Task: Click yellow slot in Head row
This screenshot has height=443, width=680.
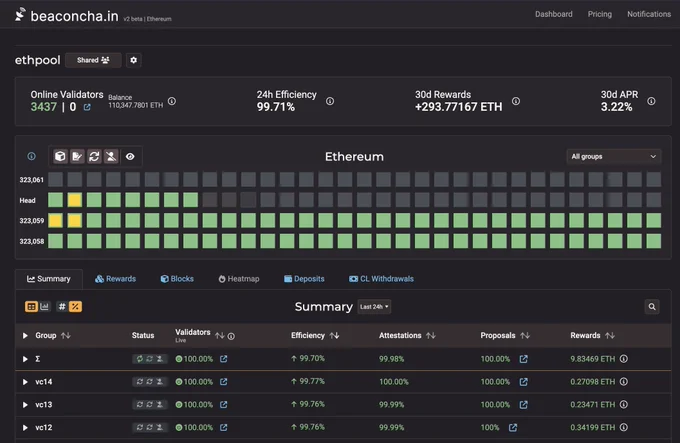Action: (x=75, y=200)
